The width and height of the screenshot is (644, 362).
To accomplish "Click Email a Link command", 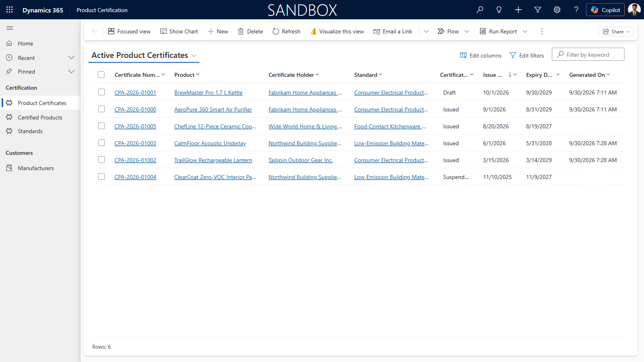I will click(x=393, y=31).
